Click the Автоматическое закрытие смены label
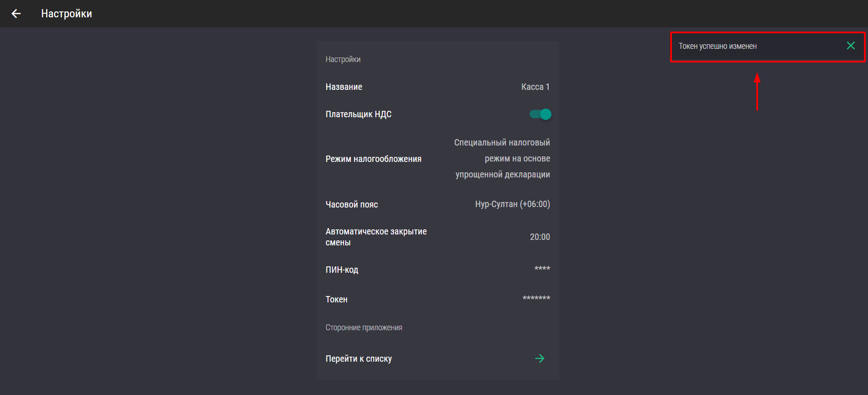Viewport: 868px width, 395px height. click(376, 237)
